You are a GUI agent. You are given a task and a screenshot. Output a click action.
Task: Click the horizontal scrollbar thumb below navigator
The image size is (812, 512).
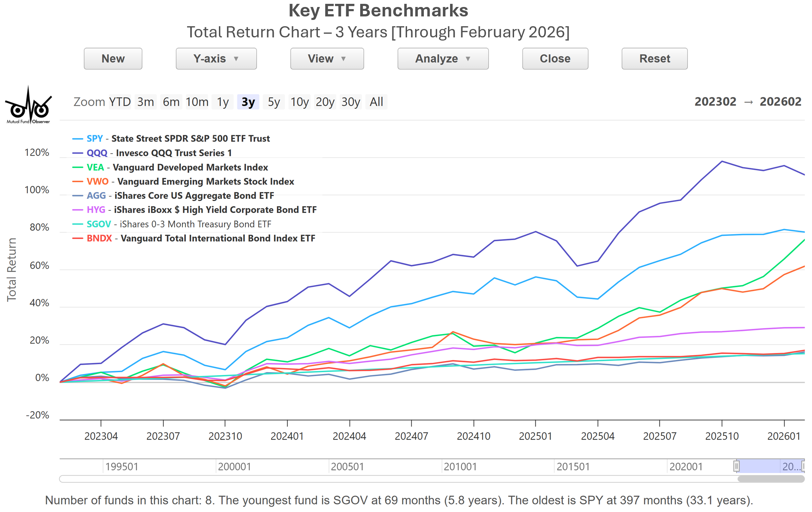point(770,479)
